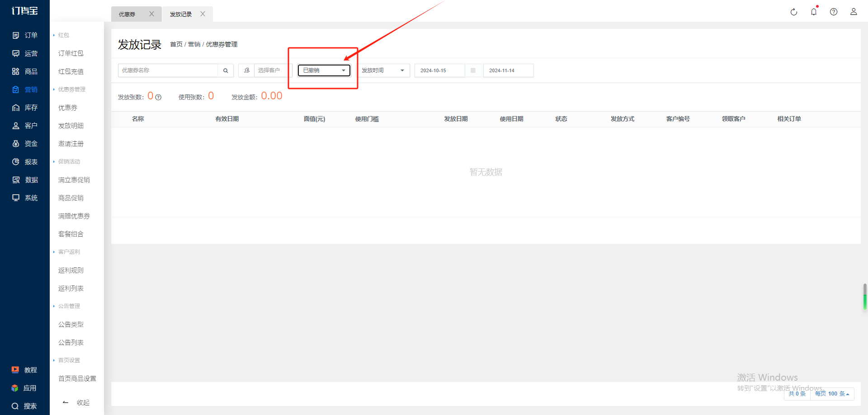Viewport: 868px width, 415px height.
Task: Open the 每页 100 条 page size selector
Action: coord(832,394)
